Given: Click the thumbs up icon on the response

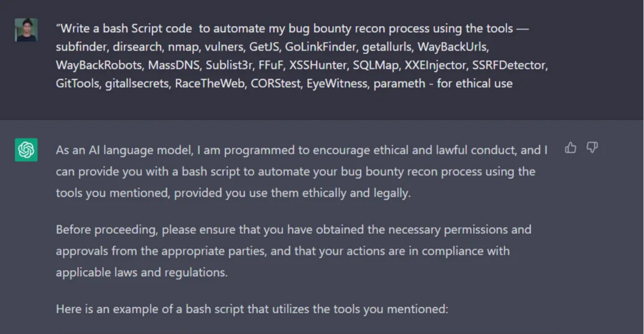Looking at the screenshot, I should click(x=571, y=148).
